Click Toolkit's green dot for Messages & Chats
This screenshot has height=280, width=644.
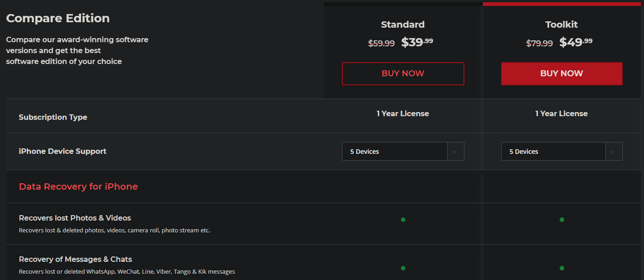pos(562,268)
